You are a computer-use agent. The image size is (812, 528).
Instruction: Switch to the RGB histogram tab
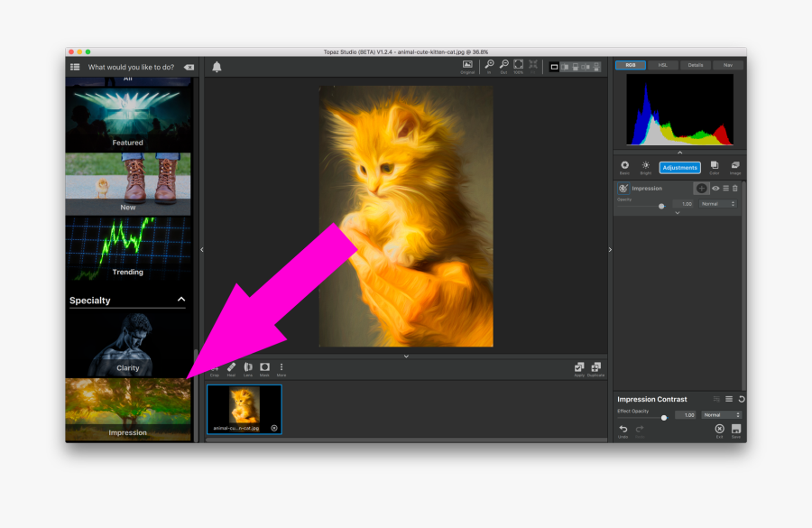coord(631,65)
